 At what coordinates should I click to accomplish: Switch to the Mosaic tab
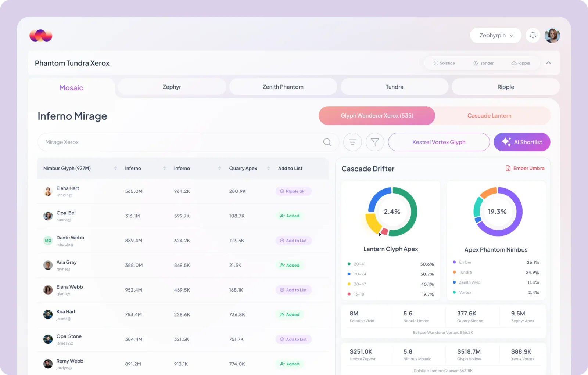click(x=71, y=88)
